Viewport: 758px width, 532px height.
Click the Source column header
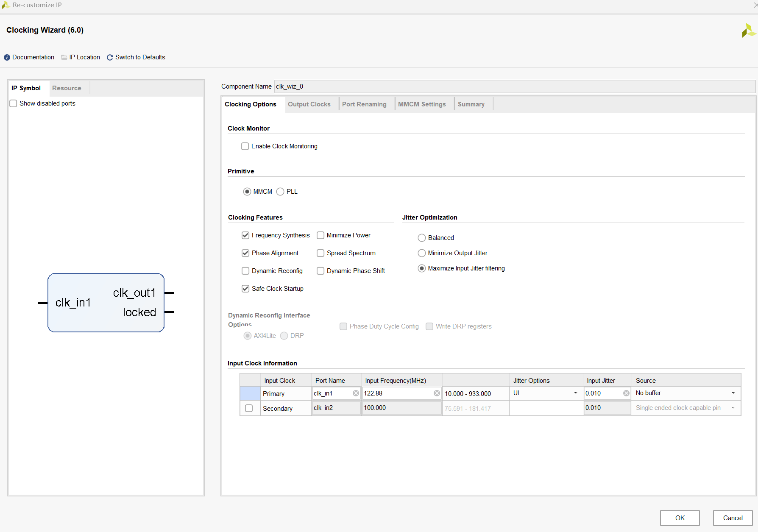point(686,380)
